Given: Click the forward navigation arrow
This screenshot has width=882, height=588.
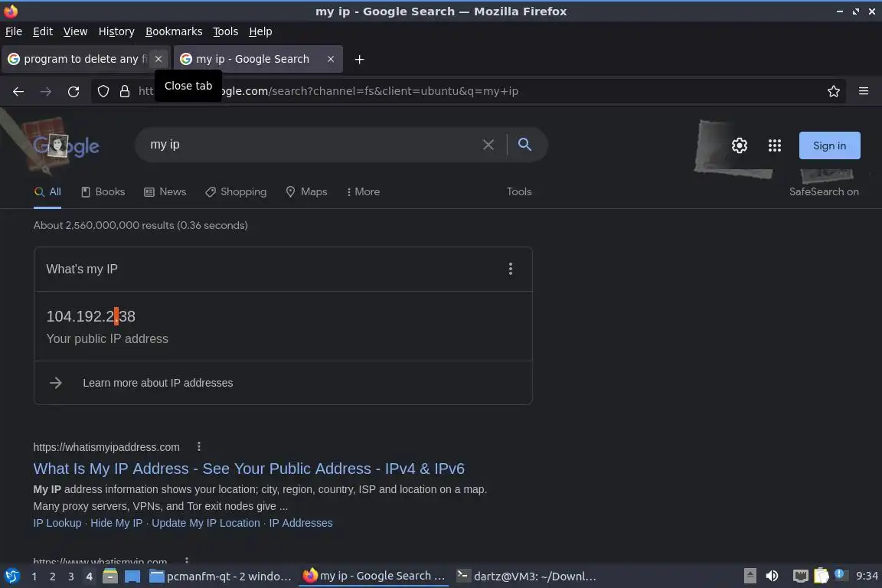Looking at the screenshot, I should [x=46, y=91].
